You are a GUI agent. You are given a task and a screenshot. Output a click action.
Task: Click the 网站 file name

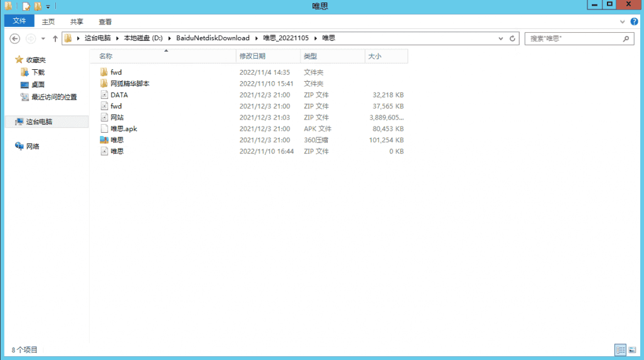116,118
